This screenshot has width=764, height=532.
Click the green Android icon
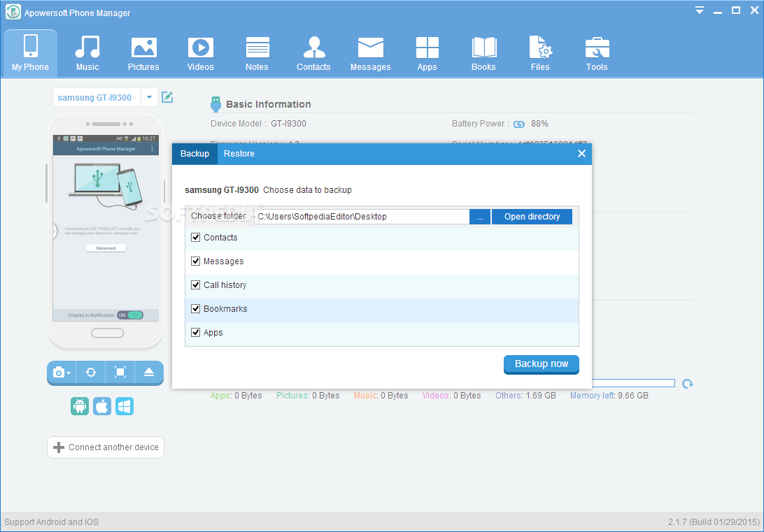pos(80,406)
